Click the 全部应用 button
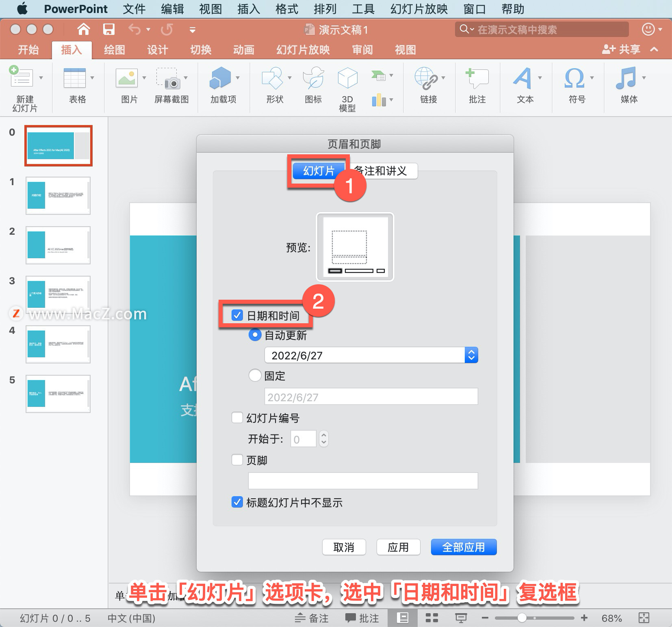The image size is (672, 627). point(464,547)
